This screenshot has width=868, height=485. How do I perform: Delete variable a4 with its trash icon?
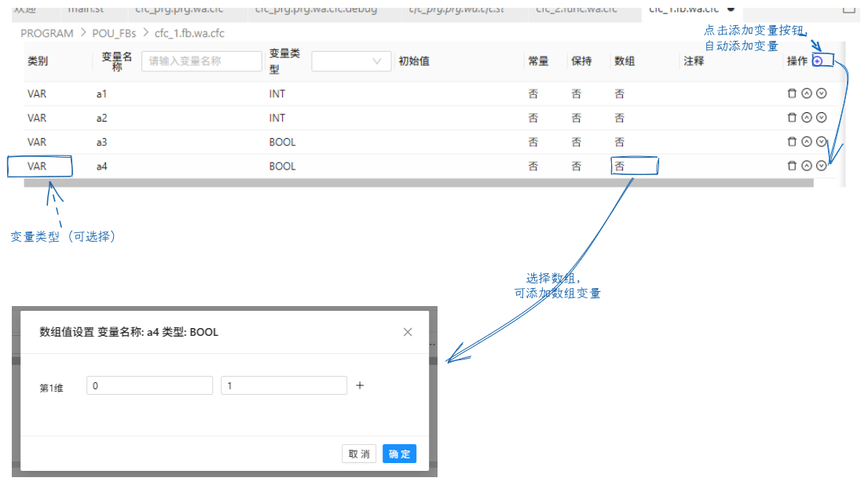click(792, 166)
